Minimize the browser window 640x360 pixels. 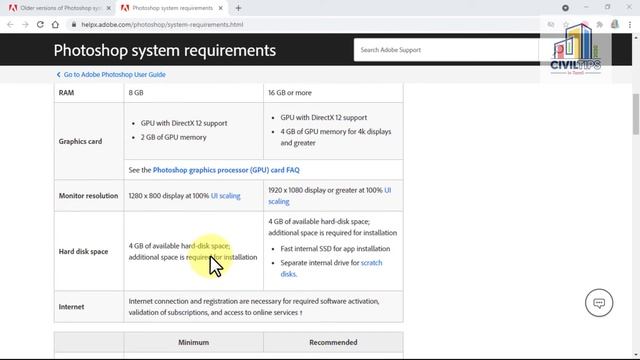(586, 7)
